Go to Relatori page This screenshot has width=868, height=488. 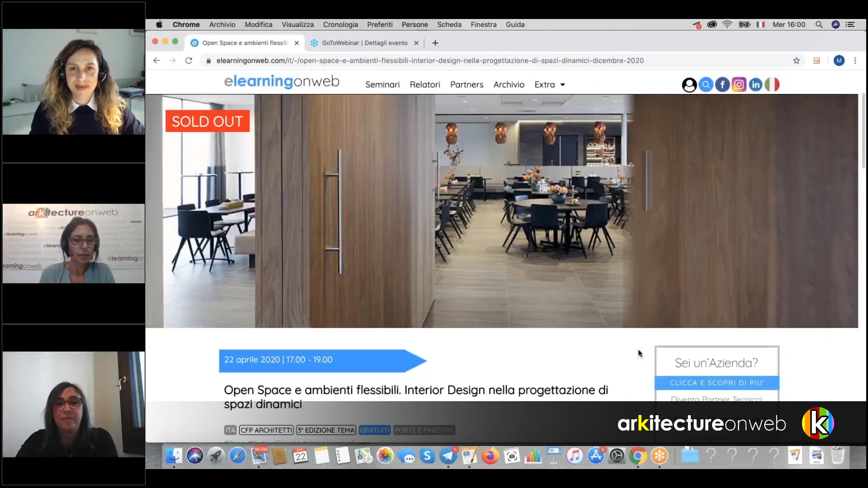click(425, 84)
